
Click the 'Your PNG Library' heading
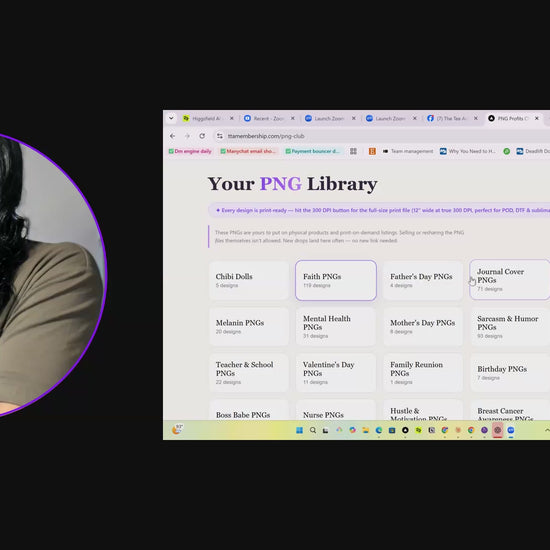click(x=292, y=184)
